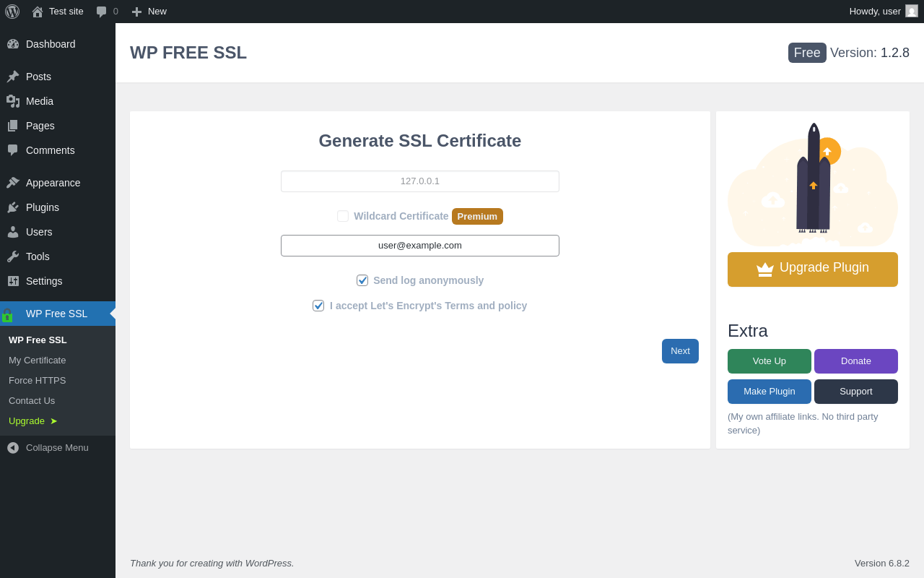Click the crown icon on Upgrade Plugin
924x578 pixels.
pos(765,269)
